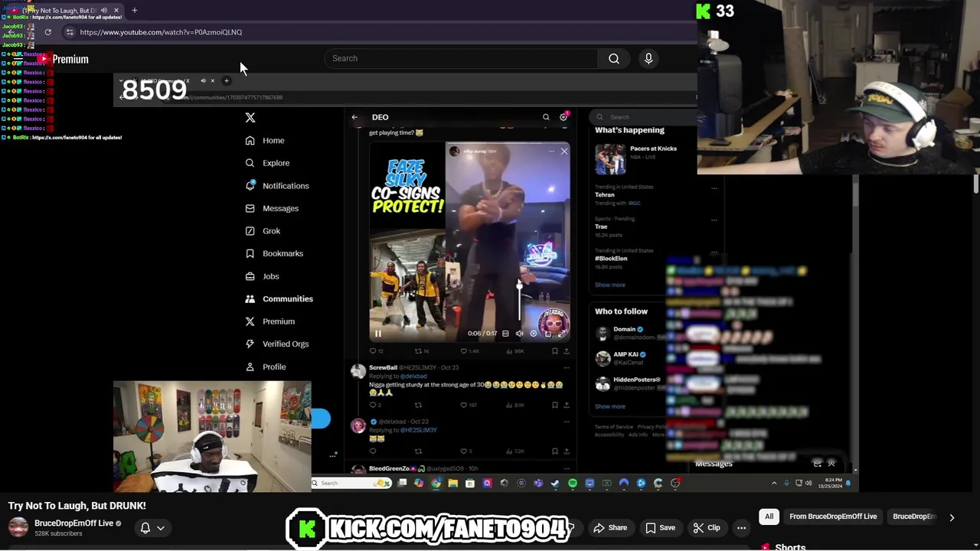The image size is (980, 551).
Task: Open Bookmarks in the X sidebar
Action: [x=274, y=253]
